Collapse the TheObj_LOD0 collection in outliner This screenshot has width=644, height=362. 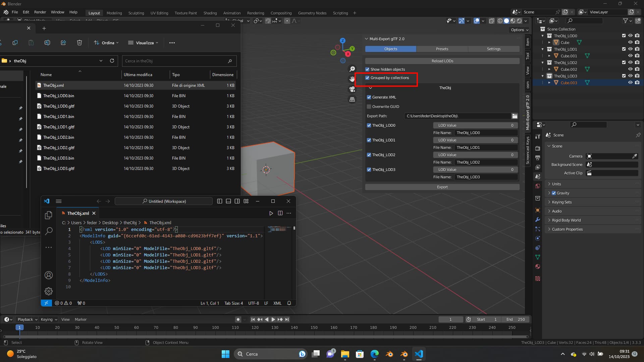543,36
